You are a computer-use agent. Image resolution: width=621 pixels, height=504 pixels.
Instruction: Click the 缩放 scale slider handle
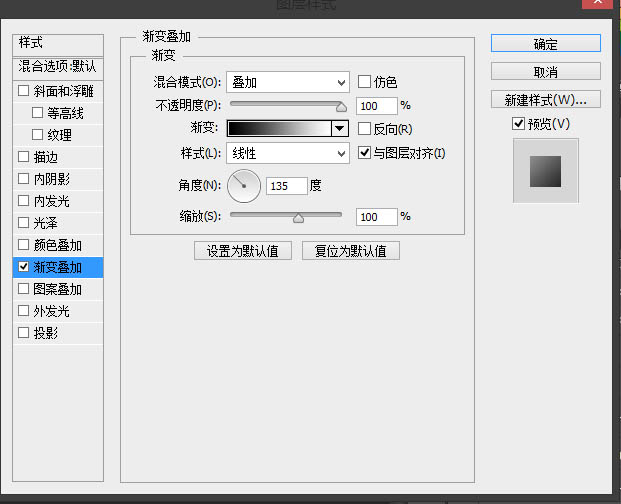(x=298, y=218)
